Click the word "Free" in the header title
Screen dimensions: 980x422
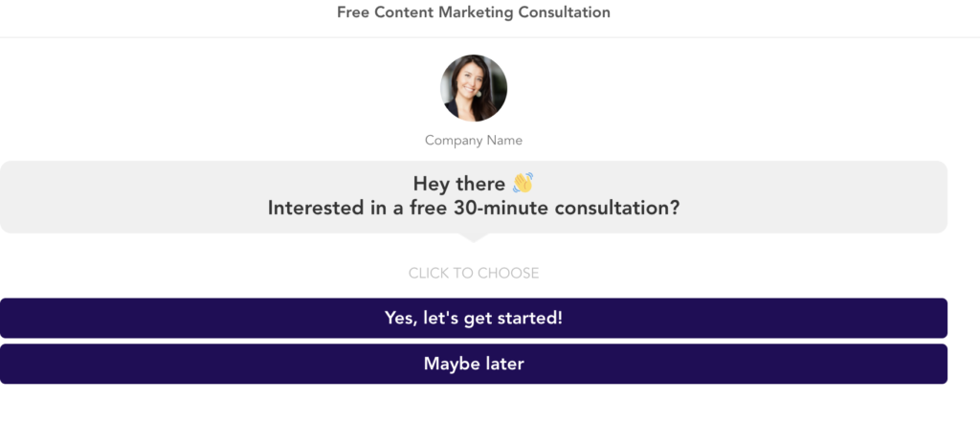coord(353,12)
